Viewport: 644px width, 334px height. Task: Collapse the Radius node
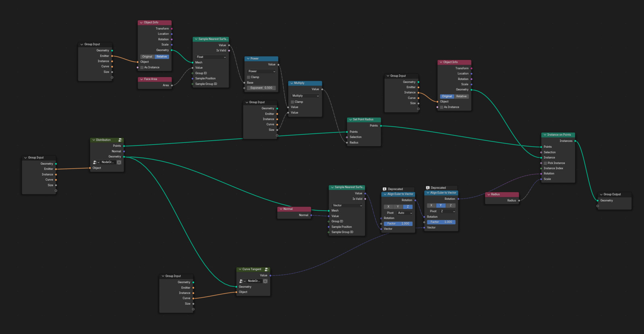pyautogui.click(x=489, y=195)
